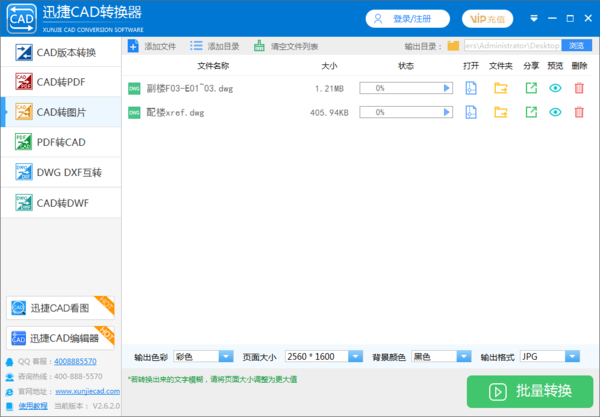Start conversion for 配楼xref.dwg play arrow
Viewport: 600px width, 417px height.
point(447,112)
